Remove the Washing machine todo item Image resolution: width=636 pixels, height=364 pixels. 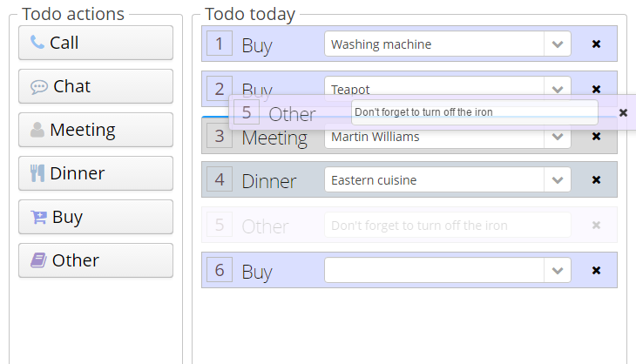pos(596,44)
